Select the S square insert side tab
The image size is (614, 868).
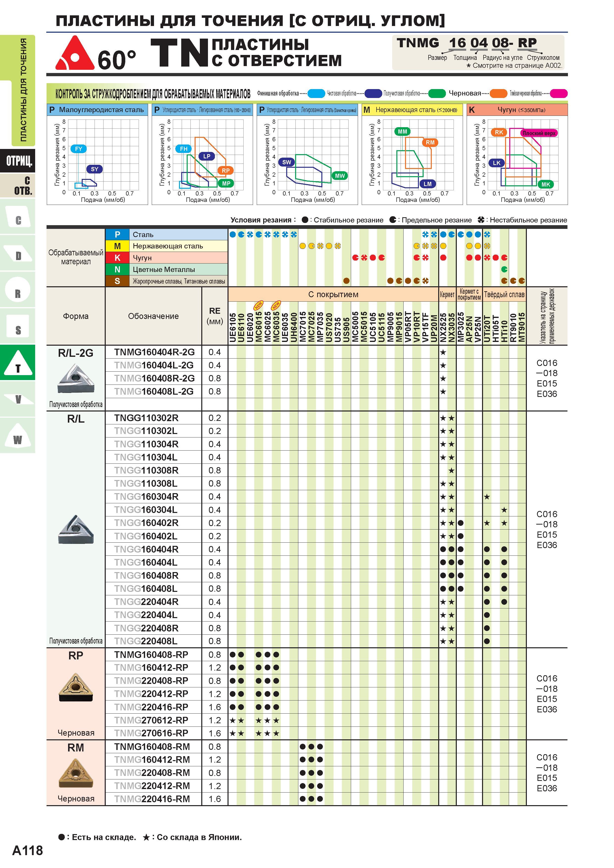click(18, 326)
